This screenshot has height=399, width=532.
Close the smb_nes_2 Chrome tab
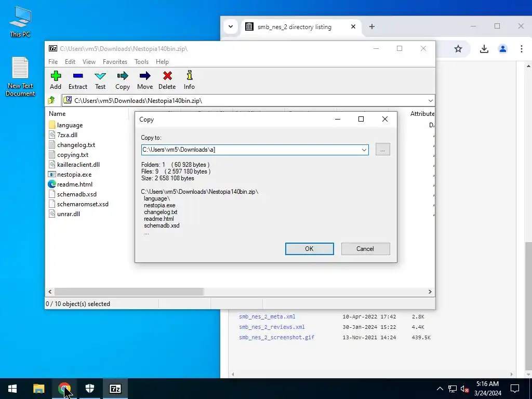coord(353,26)
